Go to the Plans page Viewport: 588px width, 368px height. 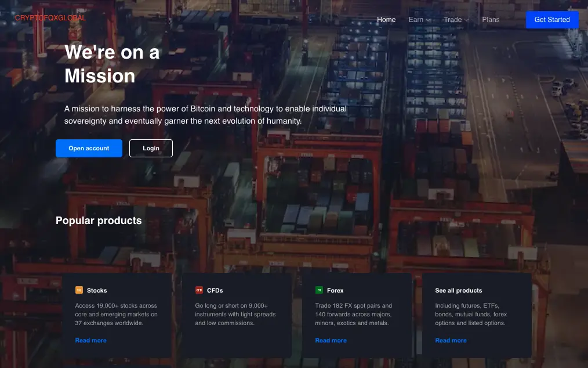click(x=491, y=20)
